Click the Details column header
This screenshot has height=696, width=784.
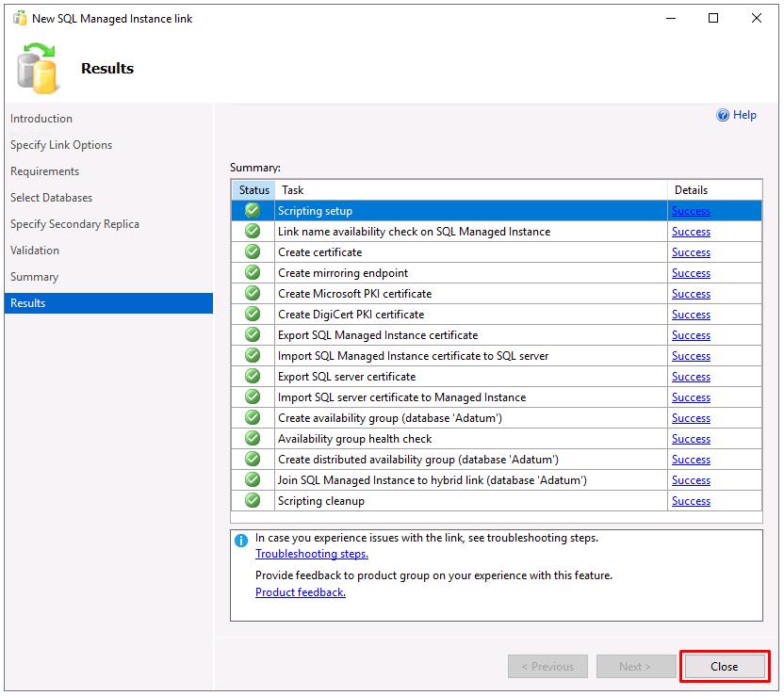(715, 190)
